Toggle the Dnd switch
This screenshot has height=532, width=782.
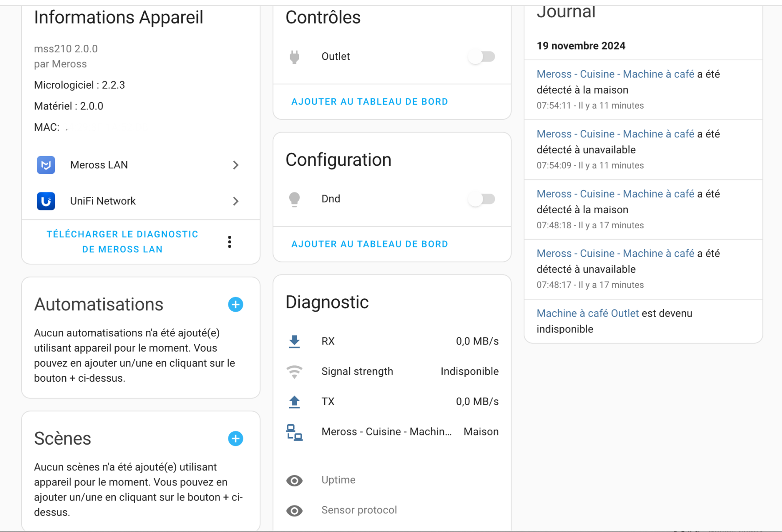(x=483, y=199)
